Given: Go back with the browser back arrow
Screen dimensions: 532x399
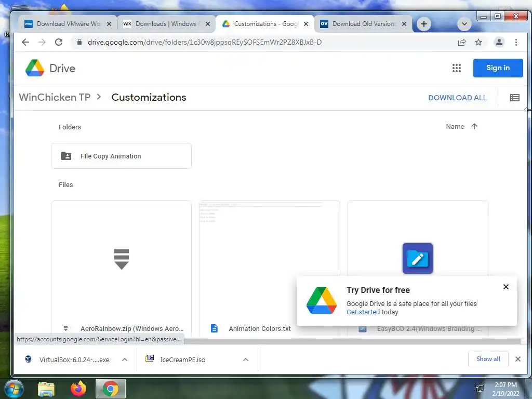Looking at the screenshot, I should pos(25,42).
